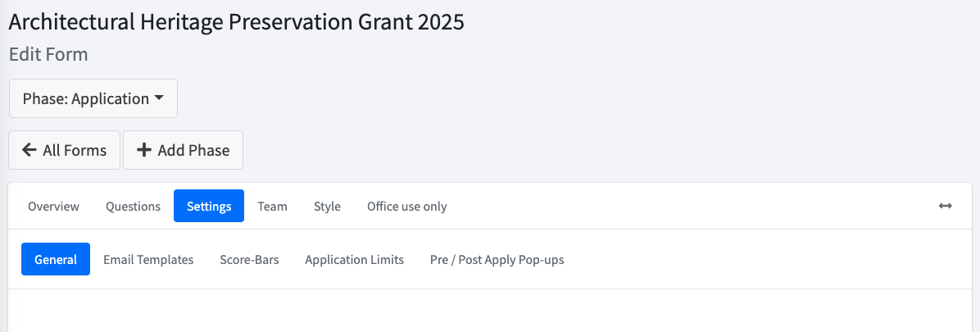Screen dimensions: 980x332
Task: Click the Edit Form subtitle text
Action: click(x=48, y=54)
